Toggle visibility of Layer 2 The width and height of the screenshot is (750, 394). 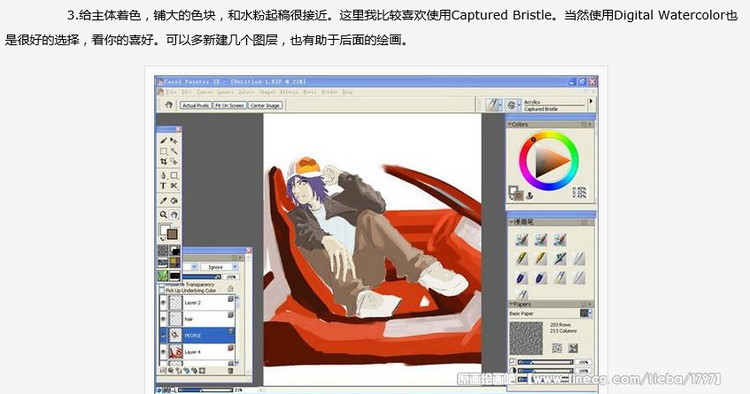[164, 303]
